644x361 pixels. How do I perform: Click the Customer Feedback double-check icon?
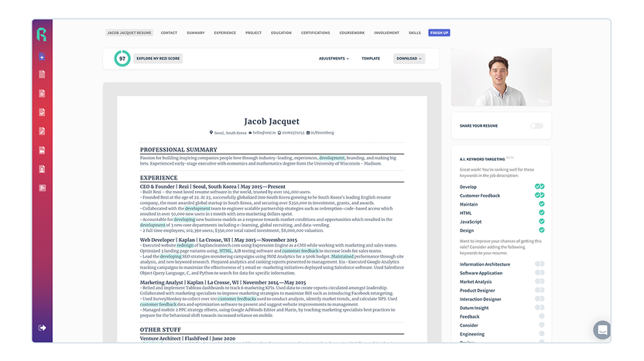540,196
